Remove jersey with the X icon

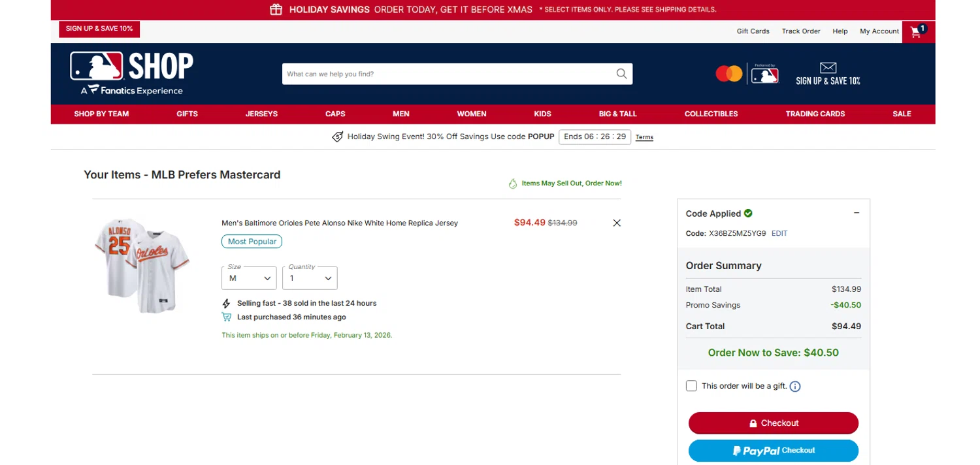coord(617,223)
